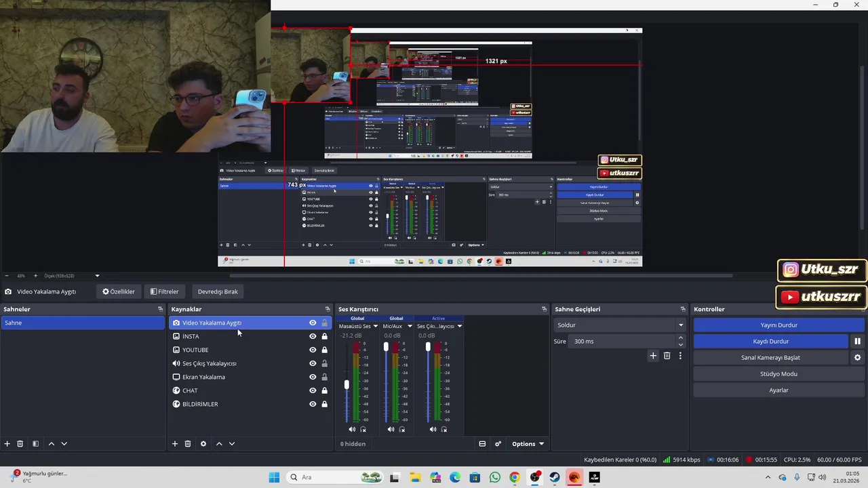This screenshot has width=868, height=488.
Task: Open mixer Options dropdown
Action: 528,444
